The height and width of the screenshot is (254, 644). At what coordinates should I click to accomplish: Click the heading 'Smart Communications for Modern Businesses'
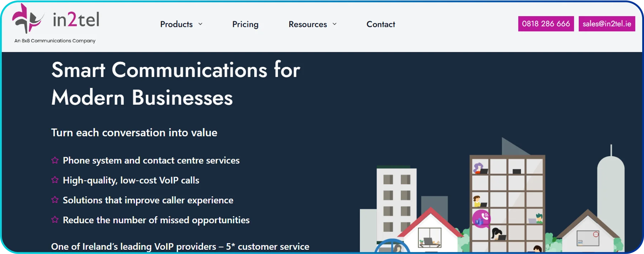pyautogui.click(x=176, y=83)
